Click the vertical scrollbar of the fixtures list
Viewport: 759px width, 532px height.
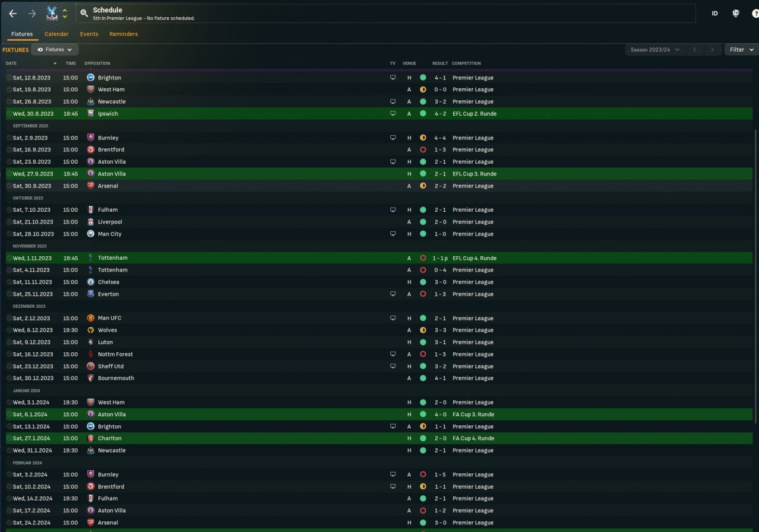click(x=755, y=276)
